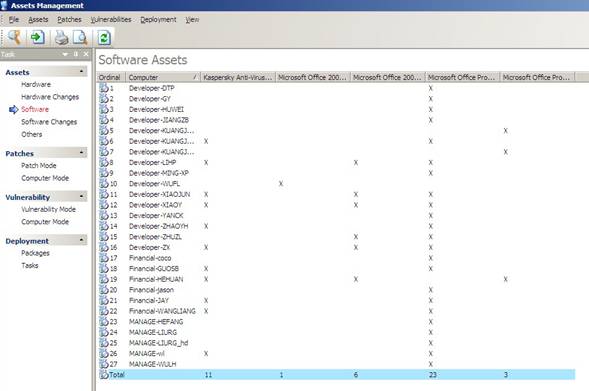Image resolution: width=589 pixels, height=391 pixels.
Task: Click the printer toolbar icon
Action: pos(62,38)
